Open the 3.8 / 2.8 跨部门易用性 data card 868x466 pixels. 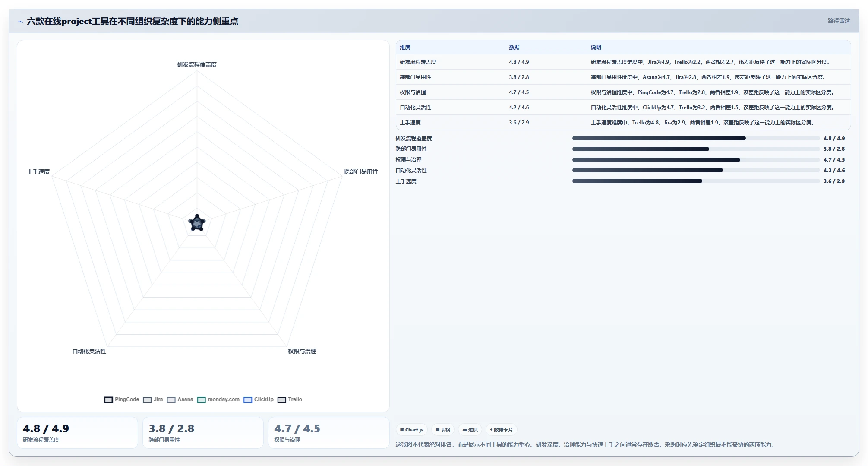pos(203,433)
